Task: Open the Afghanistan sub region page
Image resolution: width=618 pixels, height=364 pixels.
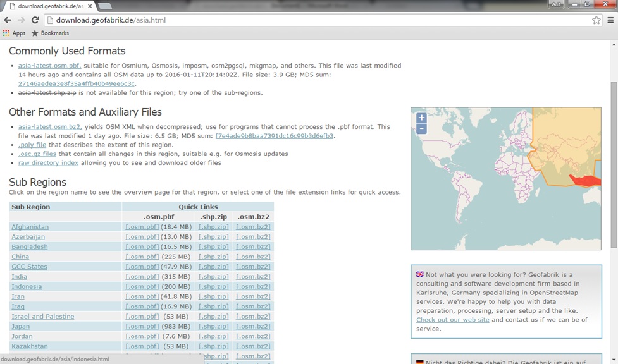Action: click(x=30, y=226)
